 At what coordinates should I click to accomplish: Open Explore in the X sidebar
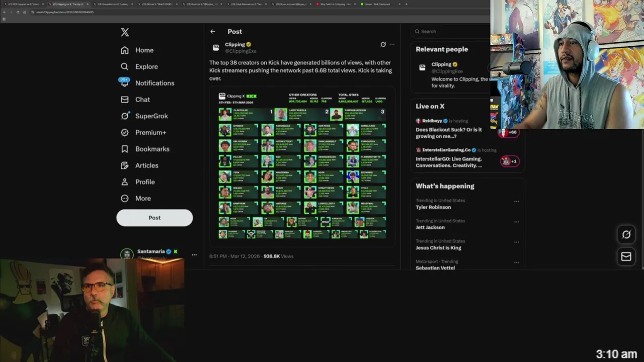point(139,66)
